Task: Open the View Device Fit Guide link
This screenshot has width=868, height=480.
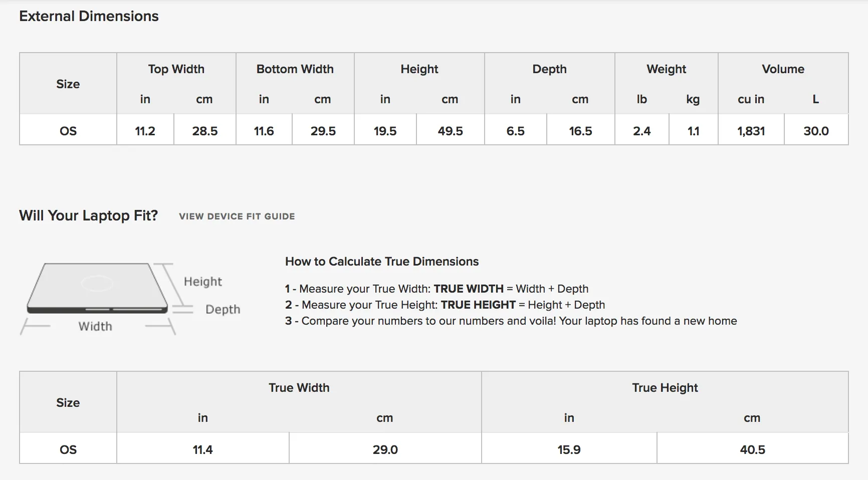Action: (x=237, y=216)
